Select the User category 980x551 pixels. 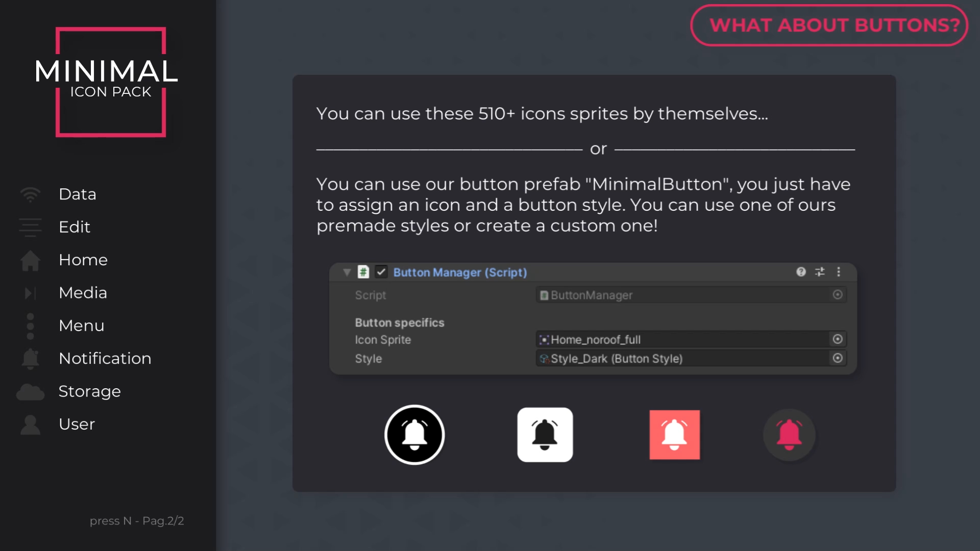(x=77, y=424)
